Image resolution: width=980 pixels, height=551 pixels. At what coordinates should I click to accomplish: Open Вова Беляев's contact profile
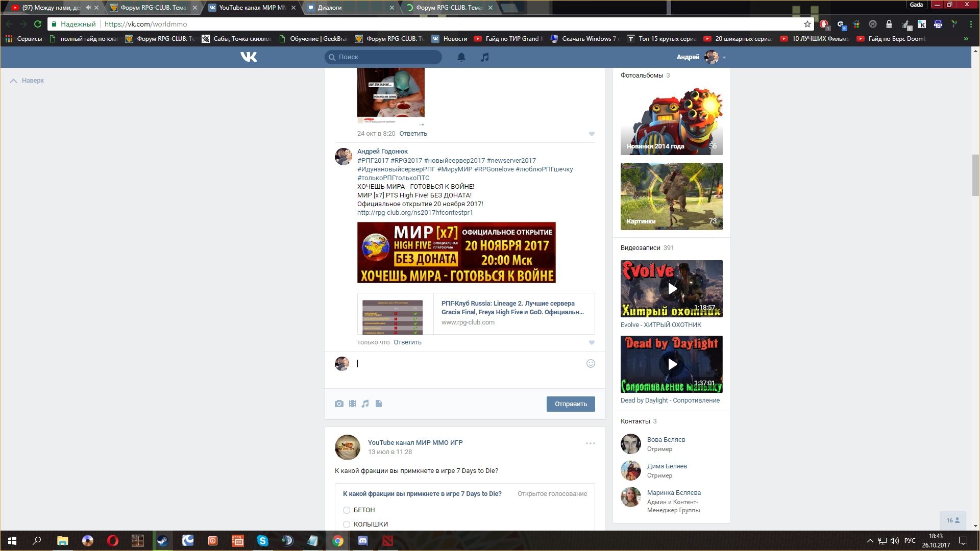point(666,440)
